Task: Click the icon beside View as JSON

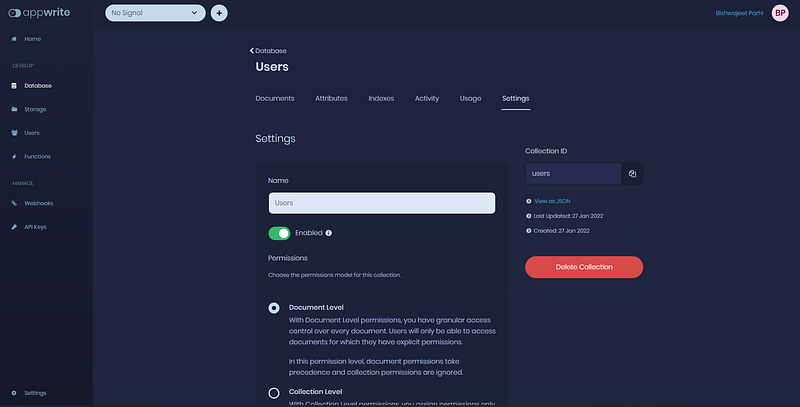Action: coord(529,201)
